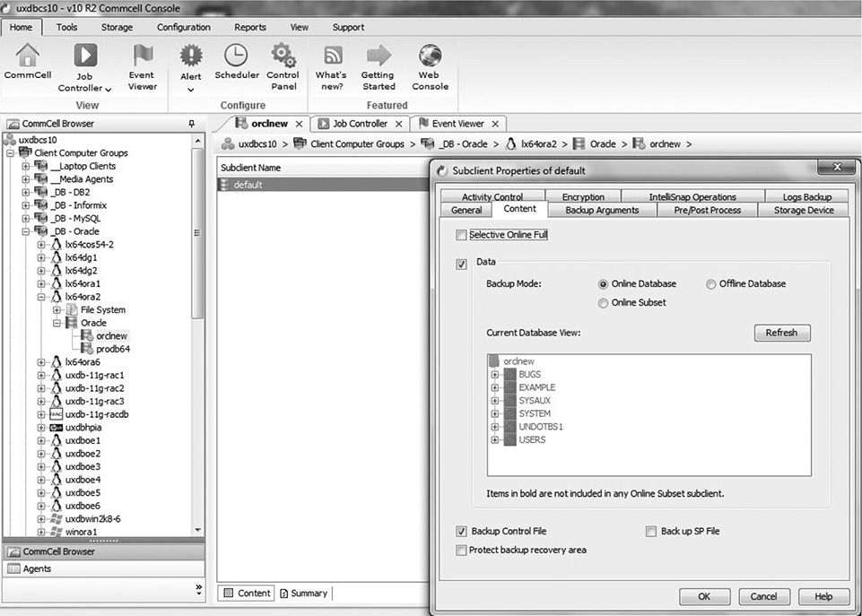Click the CommCell Browser vertical scrollbar thumb

click(x=198, y=232)
